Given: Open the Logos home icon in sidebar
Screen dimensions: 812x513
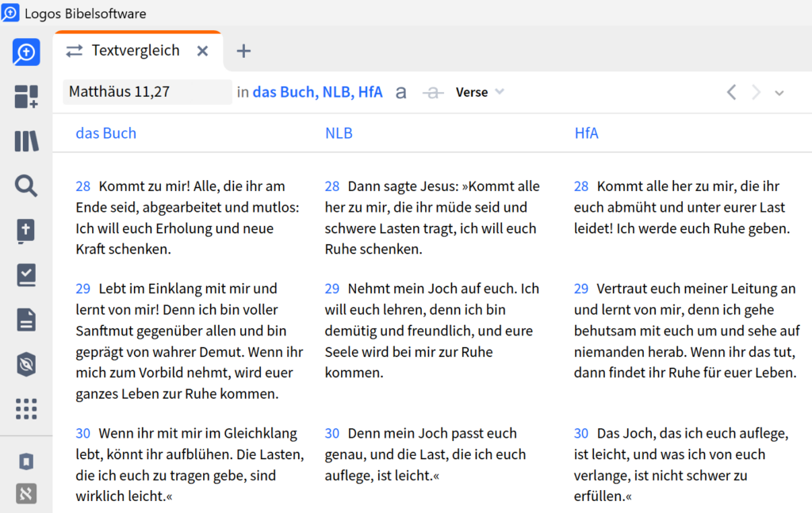Looking at the screenshot, I should [x=26, y=52].
